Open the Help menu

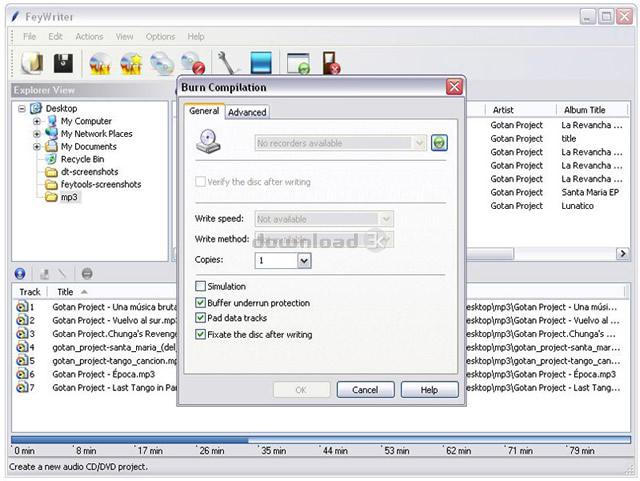click(x=196, y=36)
